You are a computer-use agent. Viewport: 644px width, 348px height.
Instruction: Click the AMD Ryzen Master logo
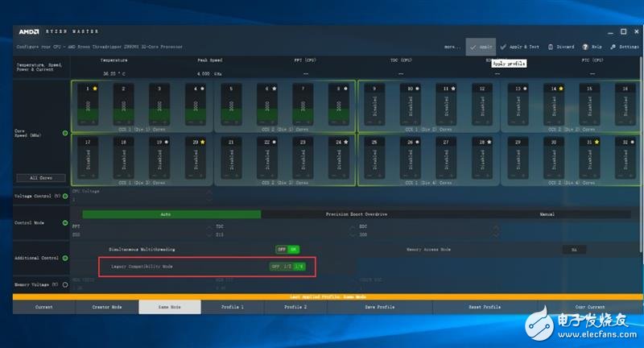click(59, 31)
